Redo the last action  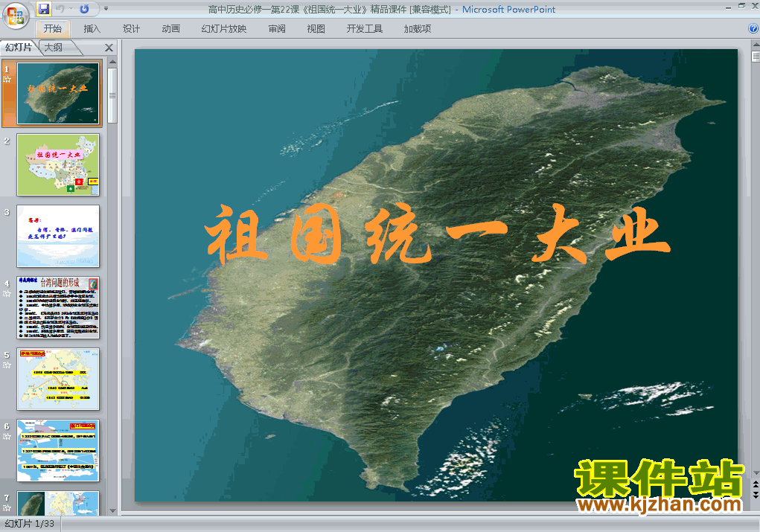(x=84, y=9)
